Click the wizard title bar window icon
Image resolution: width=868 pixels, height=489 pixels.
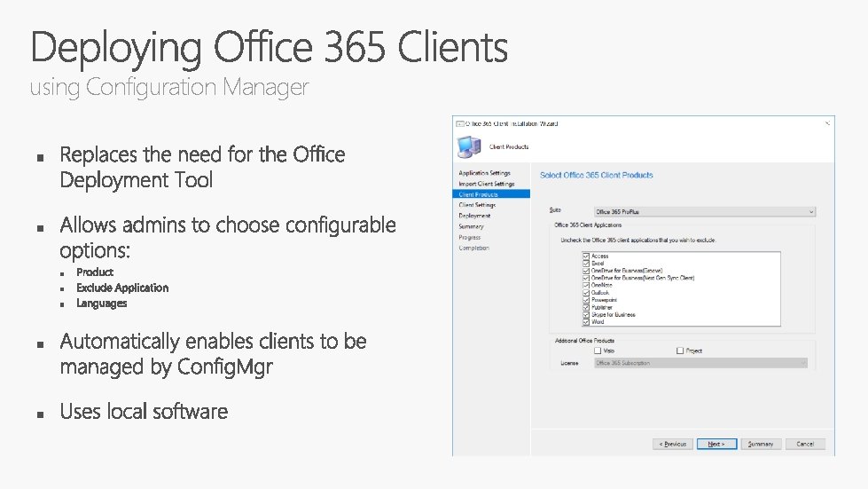pos(459,124)
